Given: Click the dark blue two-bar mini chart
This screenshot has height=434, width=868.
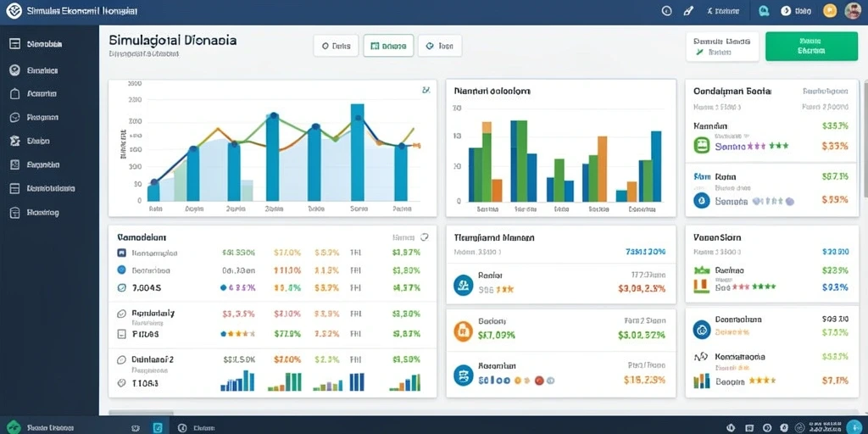Looking at the screenshot, I should pyautogui.click(x=357, y=382).
